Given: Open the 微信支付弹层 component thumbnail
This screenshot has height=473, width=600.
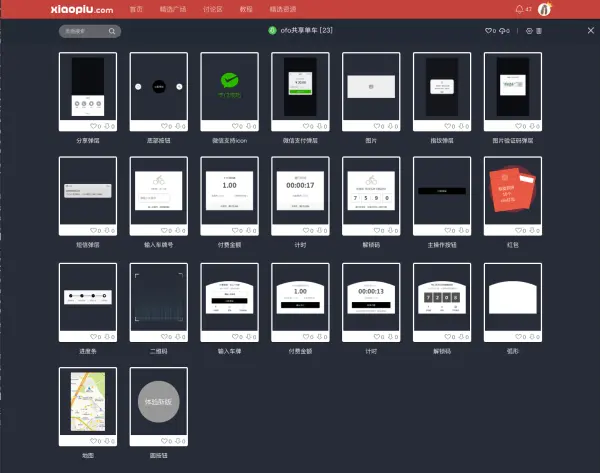Looking at the screenshot, I should coord(300,86).
